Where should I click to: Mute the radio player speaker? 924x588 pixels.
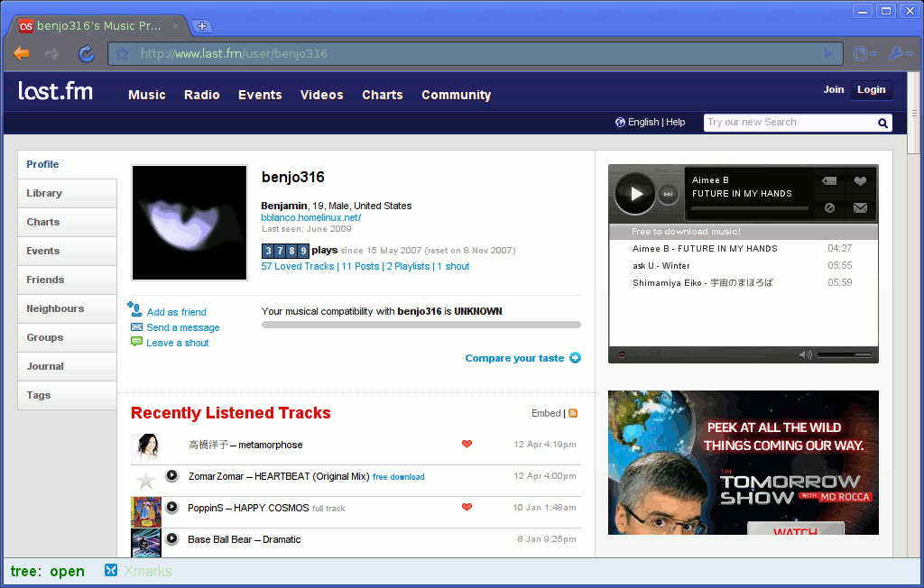click(x=805, y=354)
